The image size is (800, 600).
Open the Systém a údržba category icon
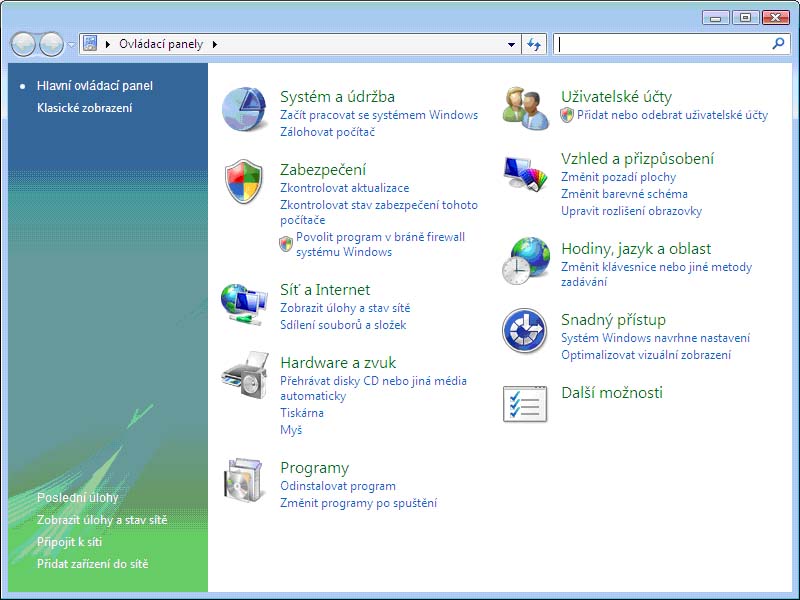pyautogui.click(x=244, y=109)
